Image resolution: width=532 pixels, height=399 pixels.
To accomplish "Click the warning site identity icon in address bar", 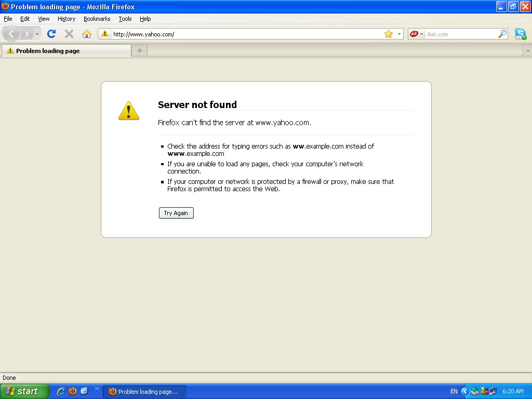I will 105,34.
